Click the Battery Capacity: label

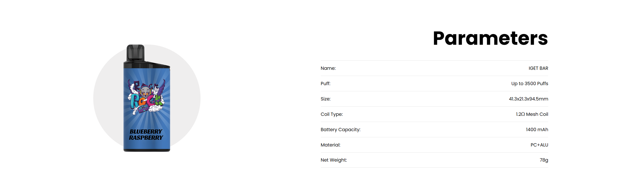click(x=340, y=130)
